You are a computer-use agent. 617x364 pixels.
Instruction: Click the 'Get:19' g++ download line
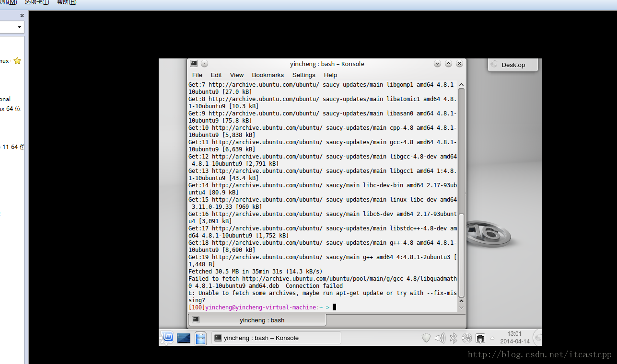pyautogui.click(x=323, y=261)
